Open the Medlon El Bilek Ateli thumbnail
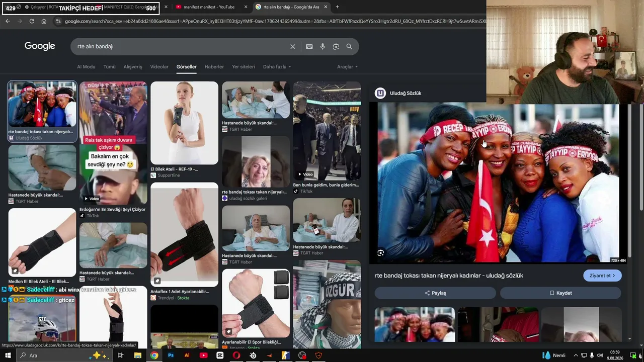 (x=42, y=242)
